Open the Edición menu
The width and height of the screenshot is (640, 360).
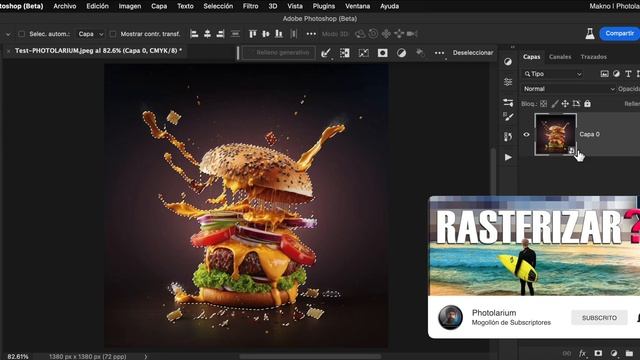(x=97, y=6)
